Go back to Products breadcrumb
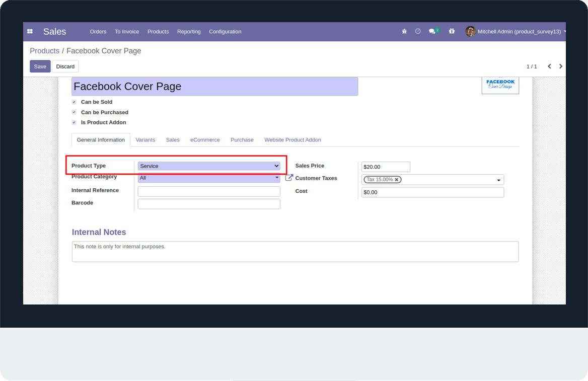Screen dimensions: 588x381 pos(45,51)
